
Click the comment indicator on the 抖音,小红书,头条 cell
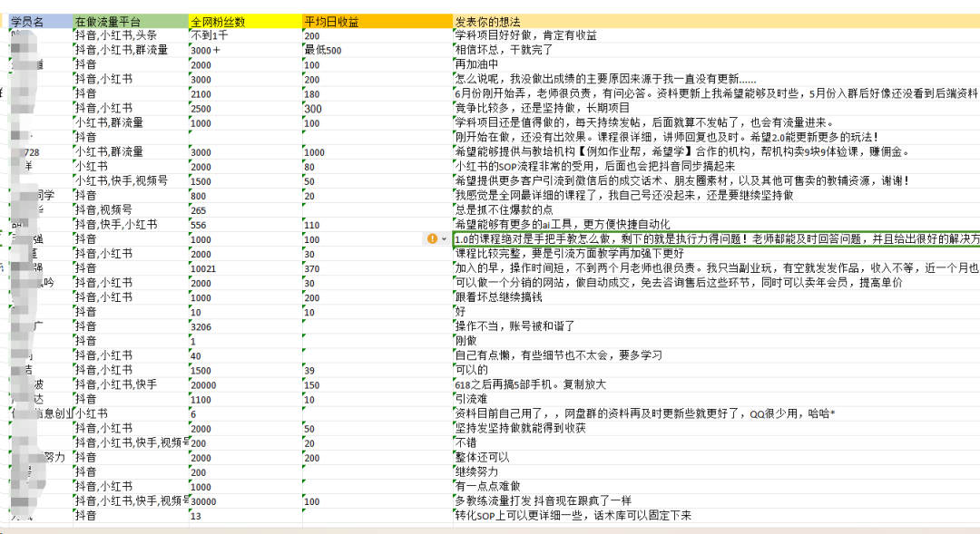(x=76, y=27)
